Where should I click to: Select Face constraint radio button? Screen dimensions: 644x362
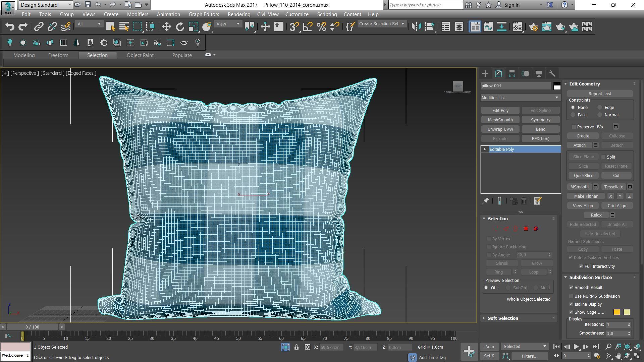573,115
